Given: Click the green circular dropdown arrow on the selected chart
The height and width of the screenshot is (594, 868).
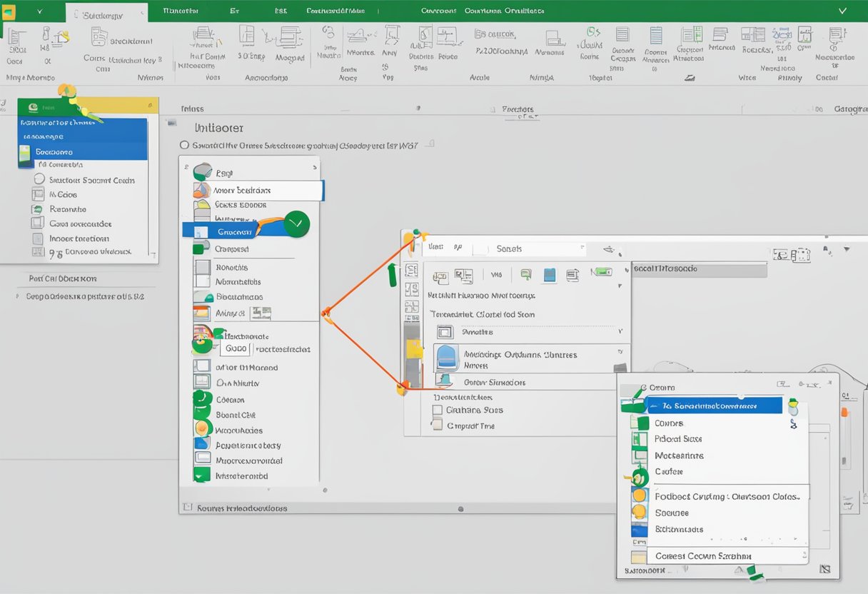Looking at the screenshot, I should pyautogui.click(x=296, y=223).
